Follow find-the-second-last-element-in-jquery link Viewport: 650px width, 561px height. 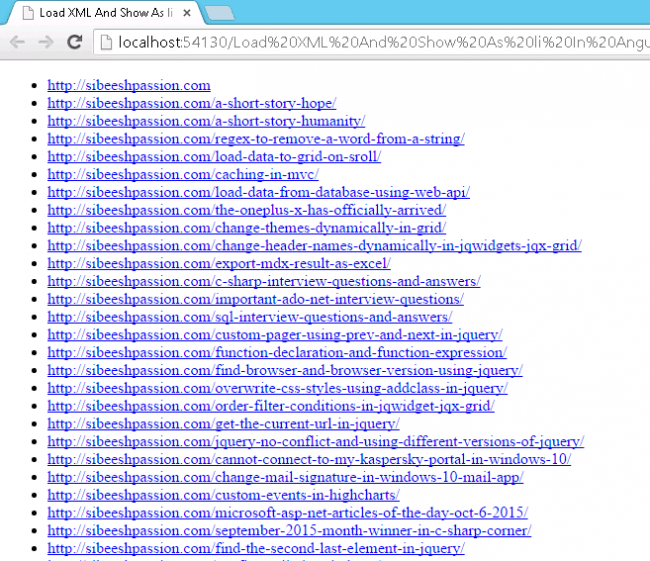coord(256,549)
